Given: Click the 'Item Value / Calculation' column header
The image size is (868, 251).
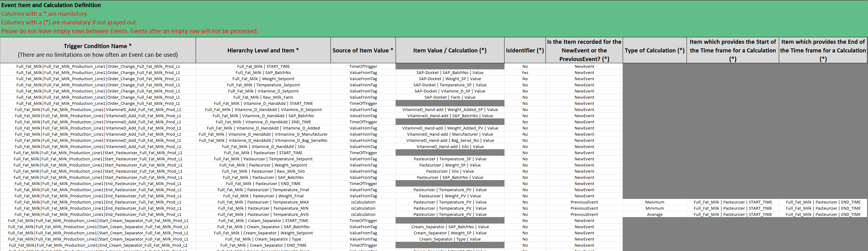Looking at the screenshot, I should click(x=450, y=50).
